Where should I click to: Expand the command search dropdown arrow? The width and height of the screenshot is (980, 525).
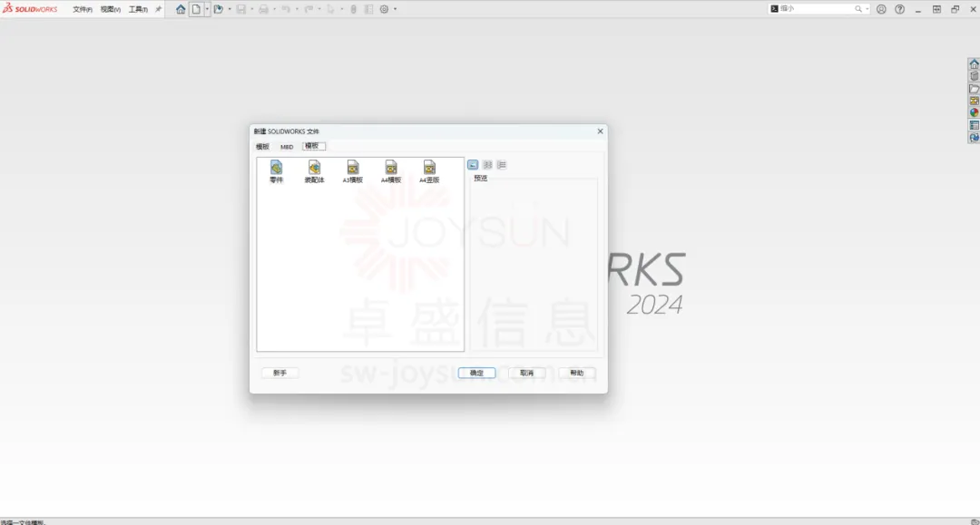click(x=867, y=9)
